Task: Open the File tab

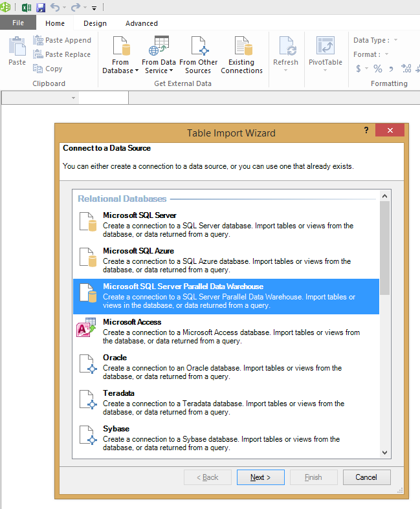Action: point(18,23)
